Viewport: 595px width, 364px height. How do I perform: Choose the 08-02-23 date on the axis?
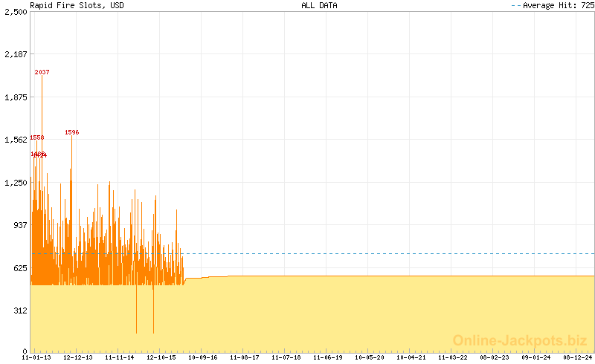[x=495, y=357]
